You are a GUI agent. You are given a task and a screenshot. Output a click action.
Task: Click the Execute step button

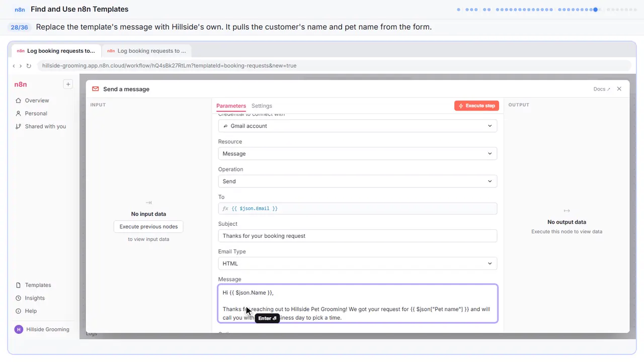click(476, 106)
